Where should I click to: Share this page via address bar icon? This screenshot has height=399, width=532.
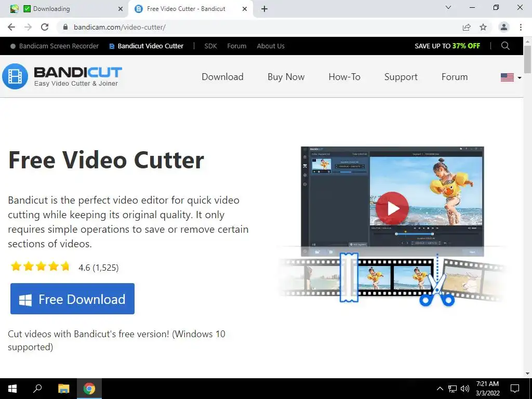tap(467, 27)
